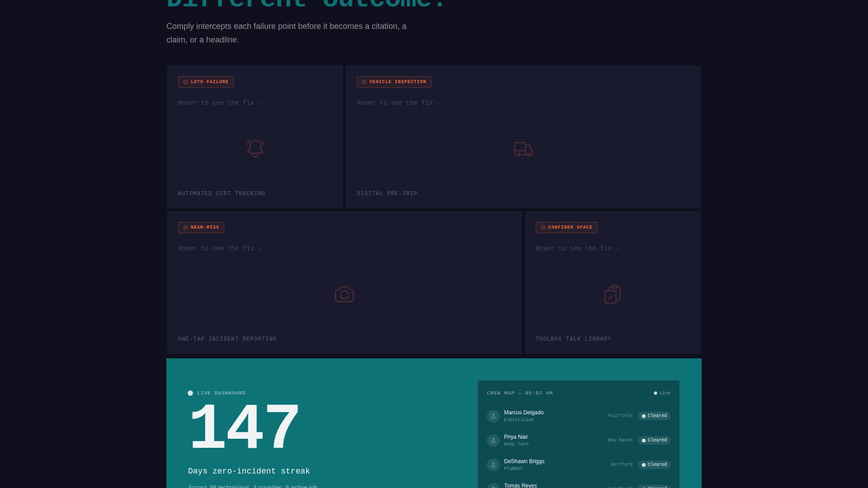Click the warning icon in CONFINED SPACE badge

[x=543, y=228]
